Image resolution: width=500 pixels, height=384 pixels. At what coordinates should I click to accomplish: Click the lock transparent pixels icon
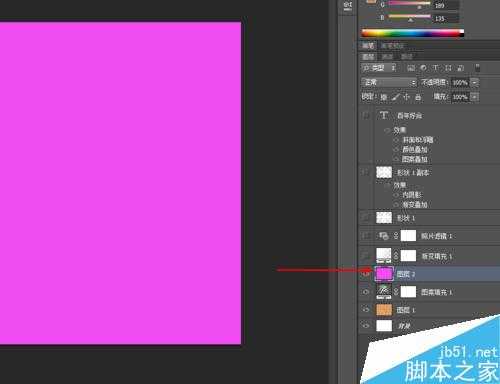pyautogui.click(x=384, y=97)
